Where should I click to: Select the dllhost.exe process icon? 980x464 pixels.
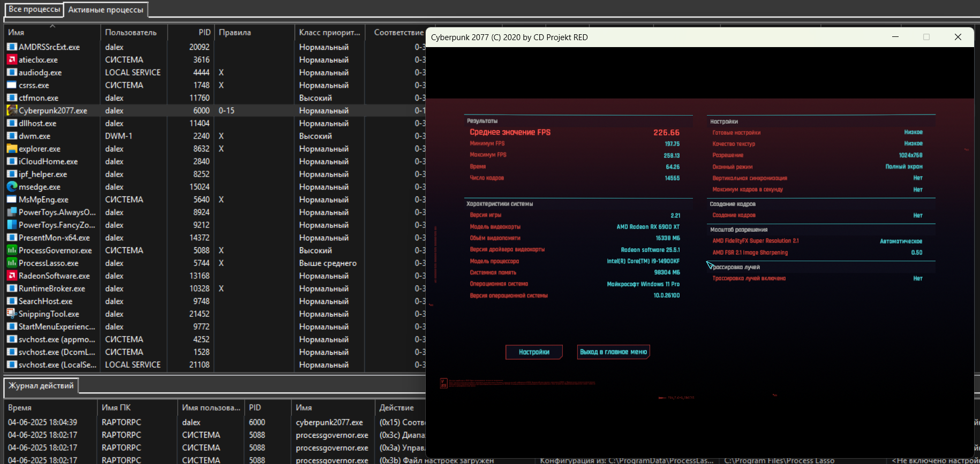(12, 123)
